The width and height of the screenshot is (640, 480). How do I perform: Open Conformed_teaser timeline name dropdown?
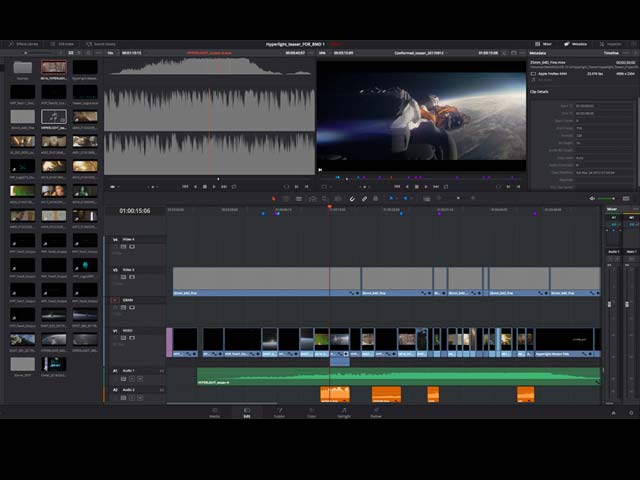point(421,53)
